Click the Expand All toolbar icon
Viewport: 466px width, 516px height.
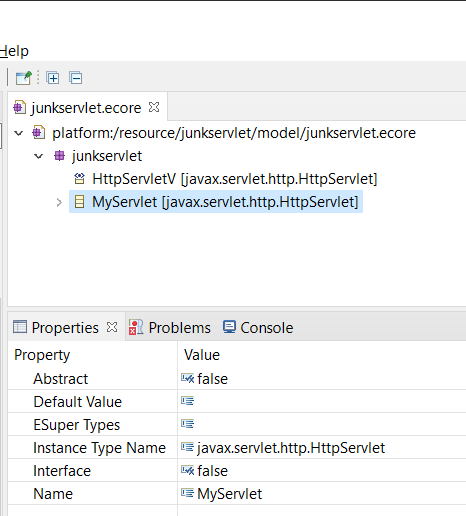tap(53, 78)
